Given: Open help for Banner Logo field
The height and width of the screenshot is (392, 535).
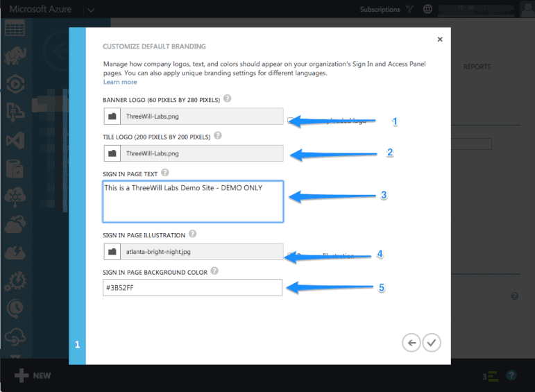Looking at the screenshot, I should (228, 99).
